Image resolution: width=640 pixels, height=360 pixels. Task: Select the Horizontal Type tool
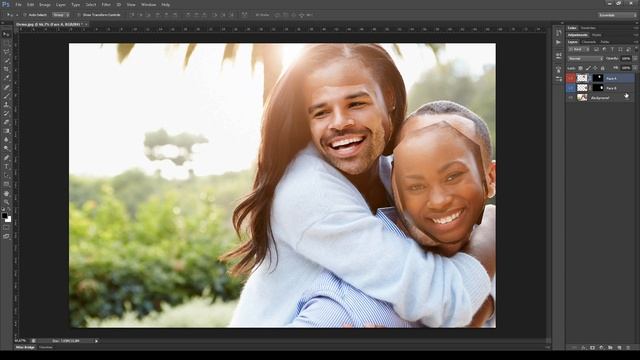pyautogui.click(x=6, y=167)
